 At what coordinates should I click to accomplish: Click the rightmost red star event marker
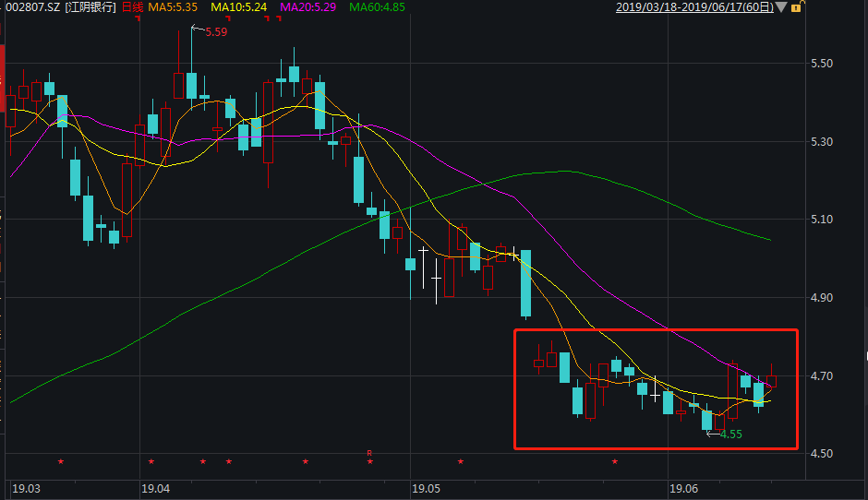tap(614, 461)
